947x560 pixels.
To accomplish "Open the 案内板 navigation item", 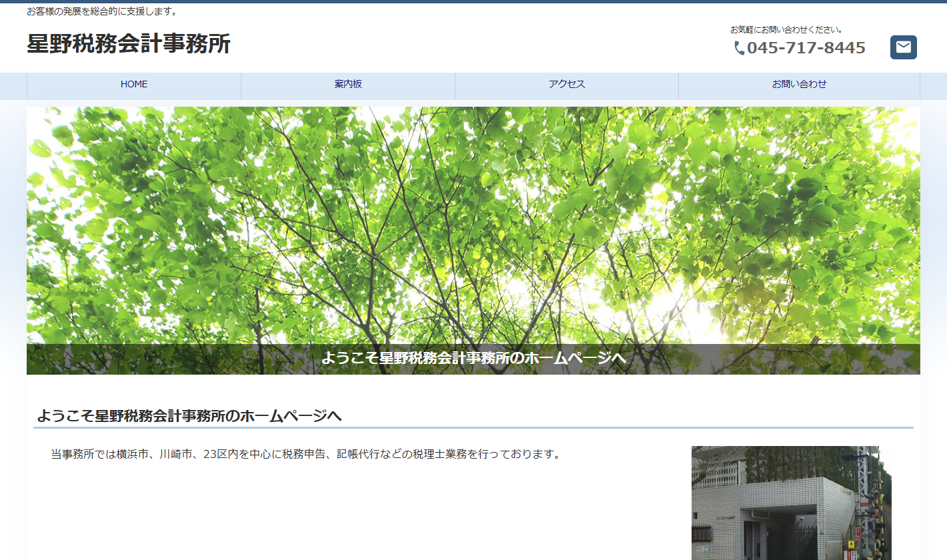I will tap(347, 85).
